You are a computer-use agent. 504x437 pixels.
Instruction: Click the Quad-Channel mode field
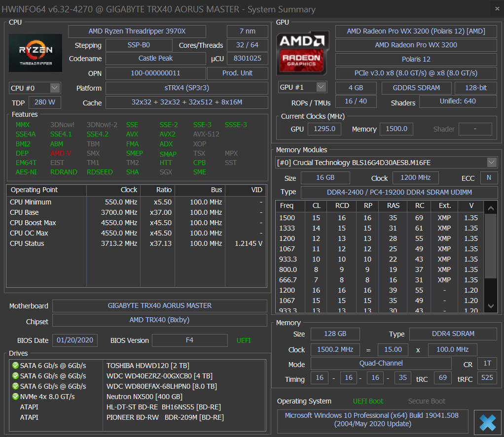[x=381, y=364]
